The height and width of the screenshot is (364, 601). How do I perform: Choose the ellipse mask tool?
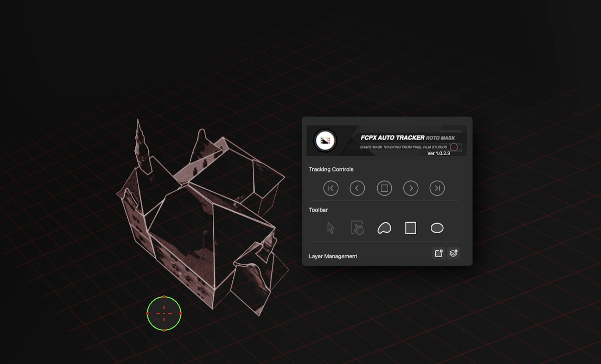437,228
